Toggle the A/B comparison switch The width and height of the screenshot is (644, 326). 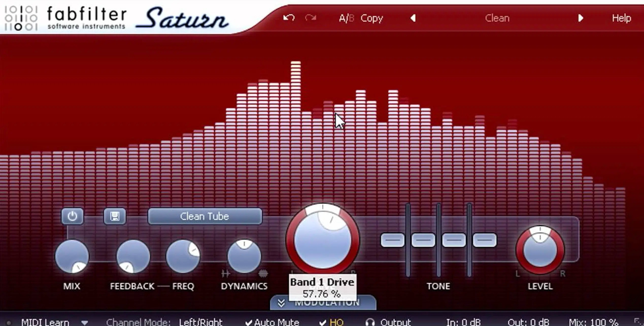[x=346, y=18]
